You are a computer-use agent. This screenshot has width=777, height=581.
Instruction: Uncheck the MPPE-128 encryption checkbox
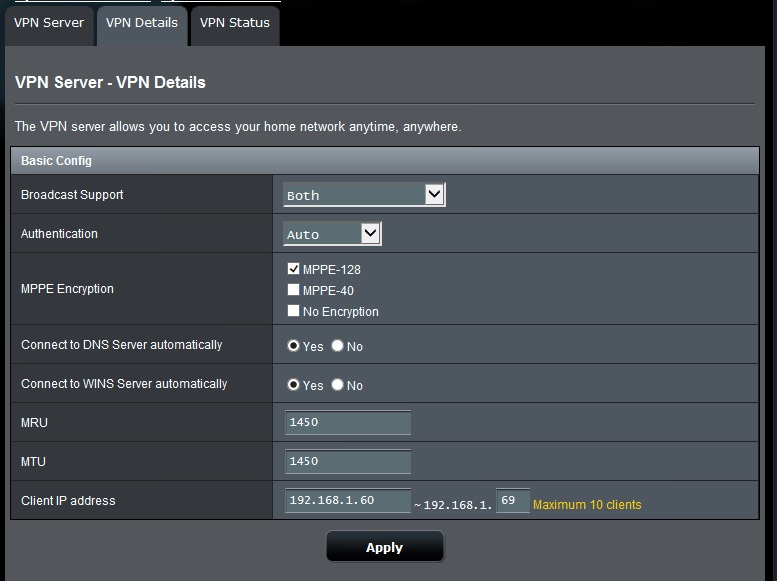coord(293,269)
